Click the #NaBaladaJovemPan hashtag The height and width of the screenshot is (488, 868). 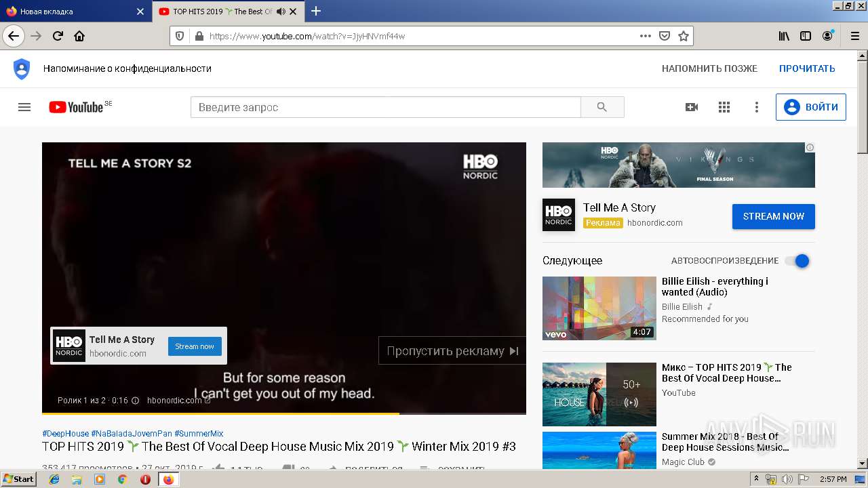132,433
